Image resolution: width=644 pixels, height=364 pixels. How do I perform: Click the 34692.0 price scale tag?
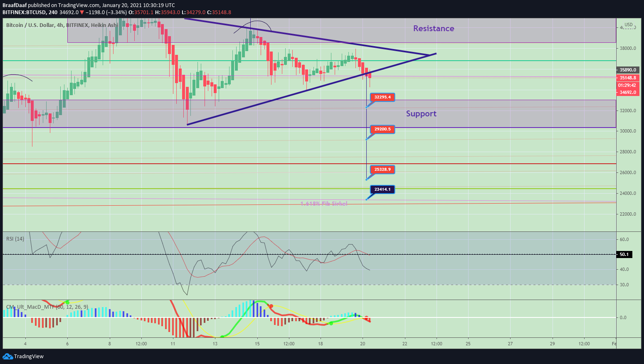[x=628, y=92]
